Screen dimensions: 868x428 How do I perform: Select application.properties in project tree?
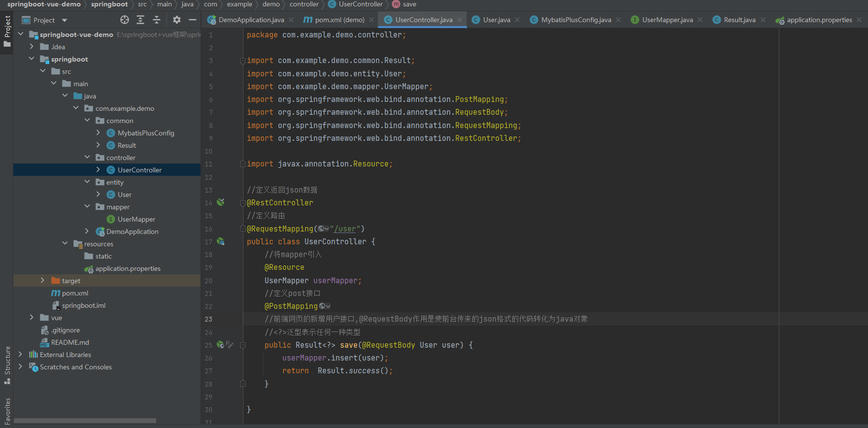128,268
